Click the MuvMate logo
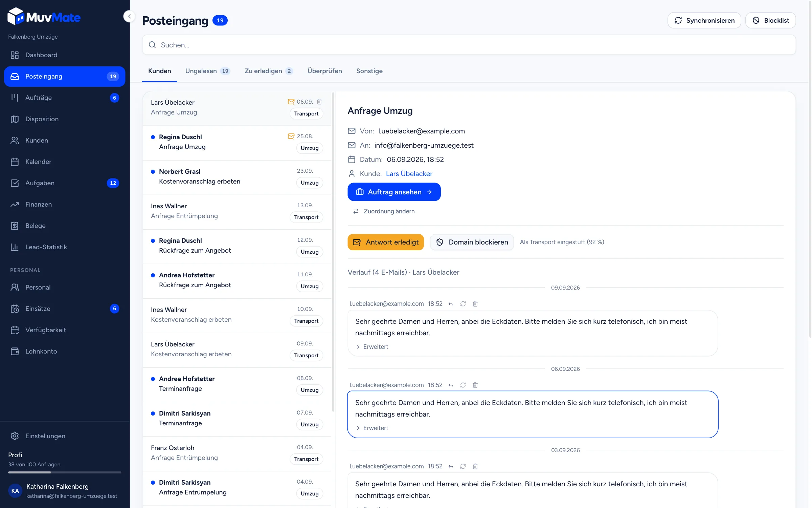 44,17
